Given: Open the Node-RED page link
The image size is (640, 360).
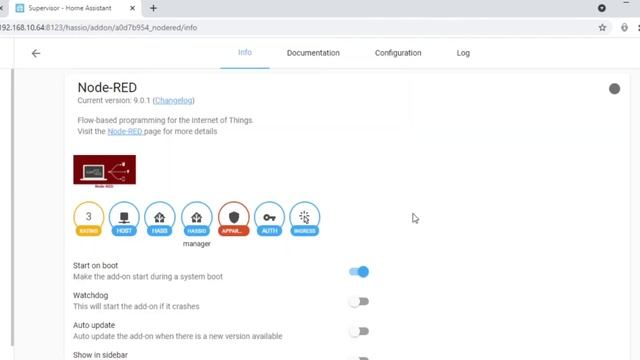Looking at the screenshot, I should pos(125,131).
